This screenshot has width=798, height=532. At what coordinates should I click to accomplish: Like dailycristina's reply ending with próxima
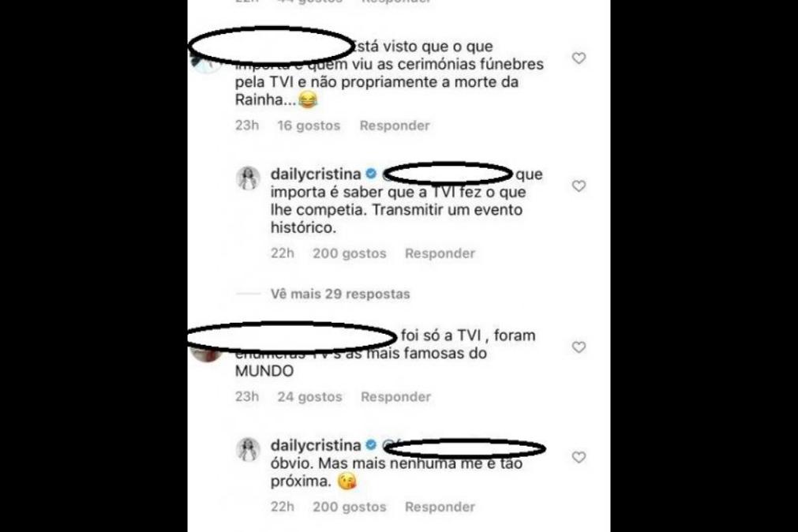(x=579, y=457)
